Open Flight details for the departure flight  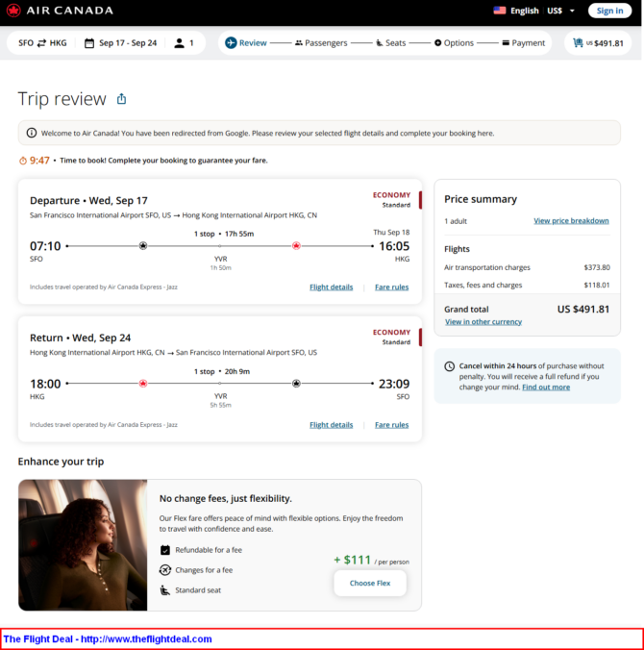click(x=331, y=287)
